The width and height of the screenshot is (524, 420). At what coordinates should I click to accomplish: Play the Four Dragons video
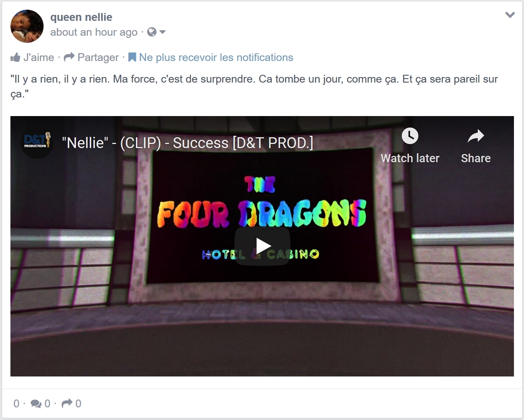(262, 246)
